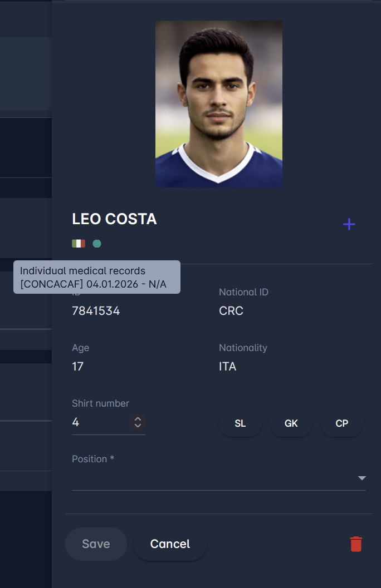Click the Individual medical records tooltip
Image resolution: width=381 pixels, height=588 pixels.
[97, 277]
